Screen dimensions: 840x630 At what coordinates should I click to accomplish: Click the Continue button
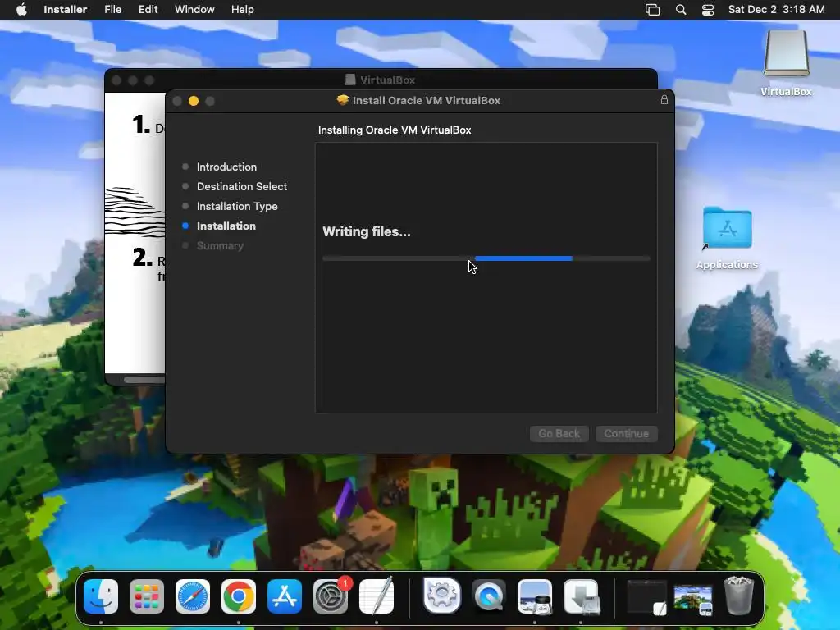click(626, 433)
